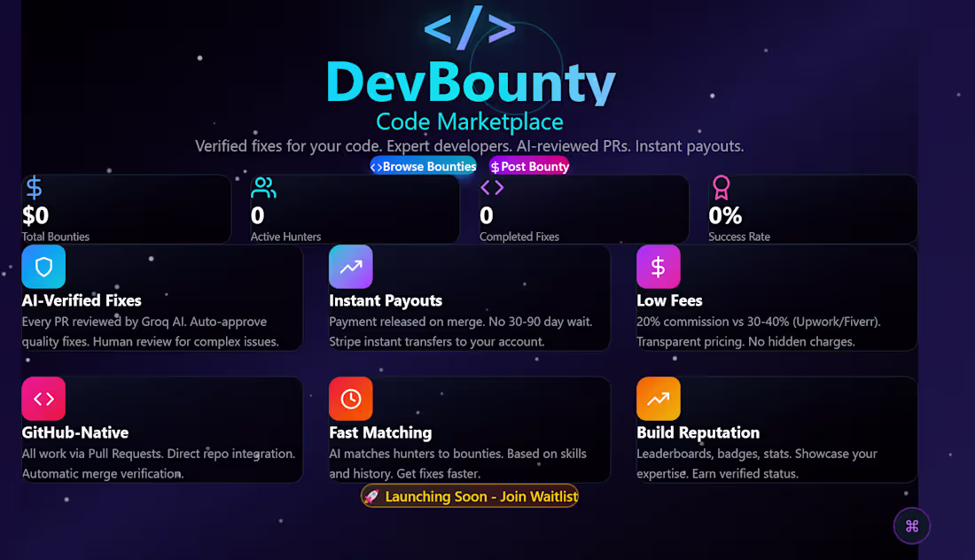Open the command palette floating button
Viewport: 975px width, 560px height.
click(911, 525)
